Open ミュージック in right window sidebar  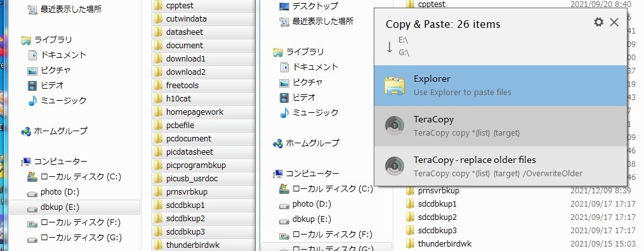pos(309,113)
